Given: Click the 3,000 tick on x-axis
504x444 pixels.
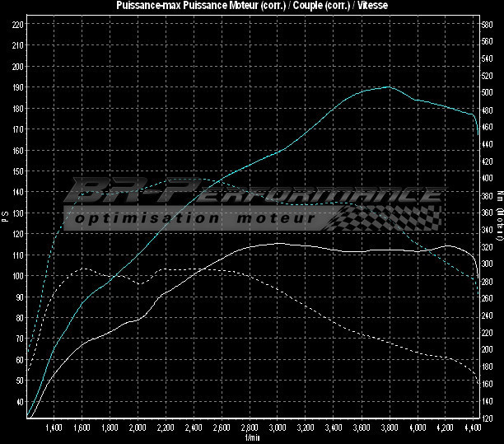Looking at the screenshot, I should (x=278, y=428).
